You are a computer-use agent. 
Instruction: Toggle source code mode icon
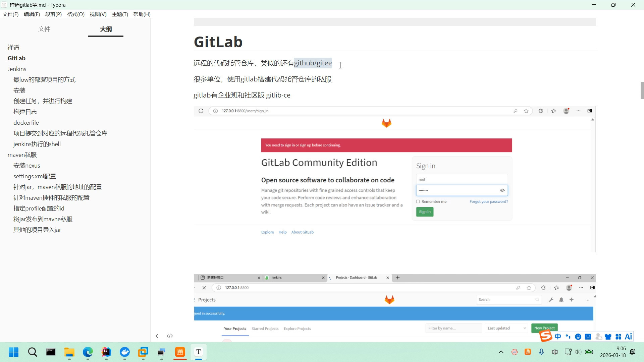(x=170, y=336)
